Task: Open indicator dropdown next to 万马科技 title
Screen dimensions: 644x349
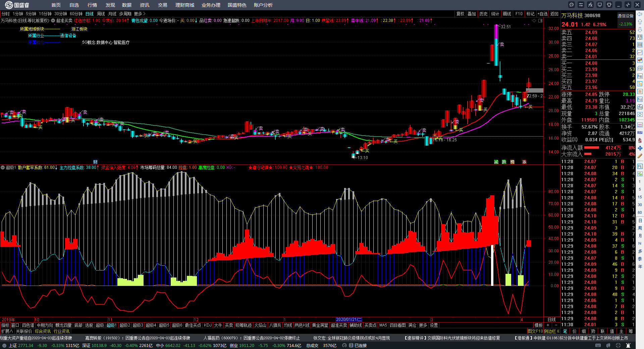Action: tap(53, 20)
